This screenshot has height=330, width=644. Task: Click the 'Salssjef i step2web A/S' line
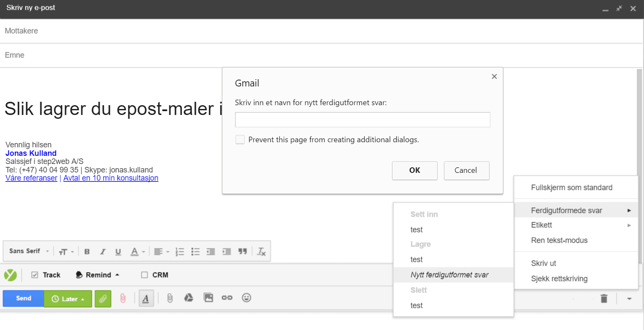tap(45, 161)
